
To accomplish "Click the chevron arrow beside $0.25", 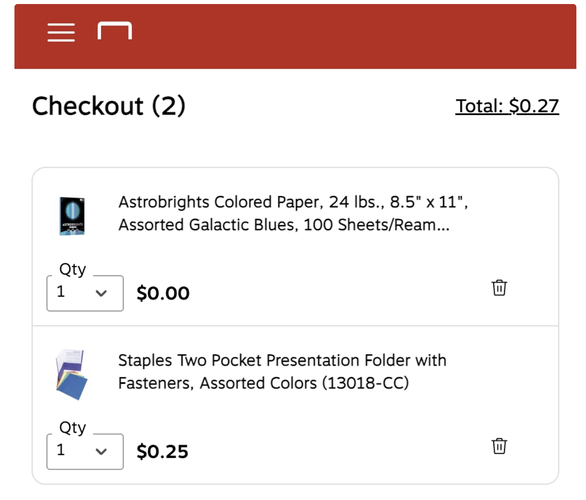I will [x=101, y=452].
